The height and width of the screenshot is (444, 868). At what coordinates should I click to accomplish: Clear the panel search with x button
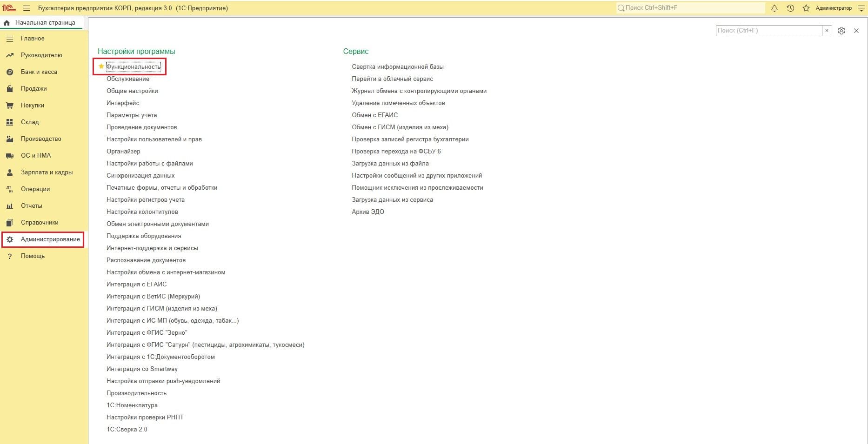click(827, 31)
